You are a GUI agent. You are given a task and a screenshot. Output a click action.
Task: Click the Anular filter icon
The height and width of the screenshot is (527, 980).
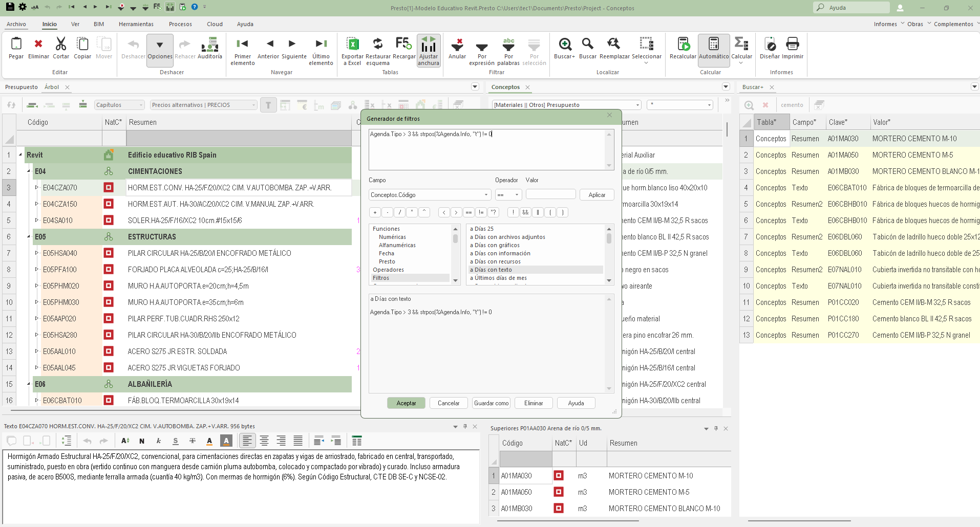click(457, 45)
